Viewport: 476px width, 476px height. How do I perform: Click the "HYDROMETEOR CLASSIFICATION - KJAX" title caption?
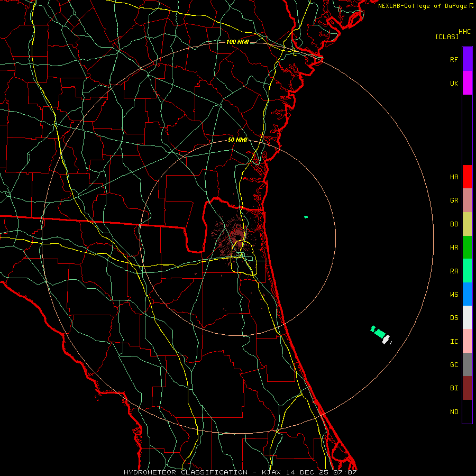click(202, 472)
